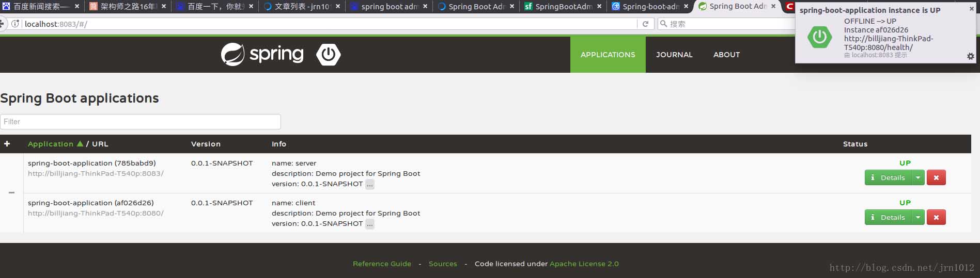This screenshot has width=980, height=278.
Task: Reload the page with the refresh icon
Action: click(645, 24)
